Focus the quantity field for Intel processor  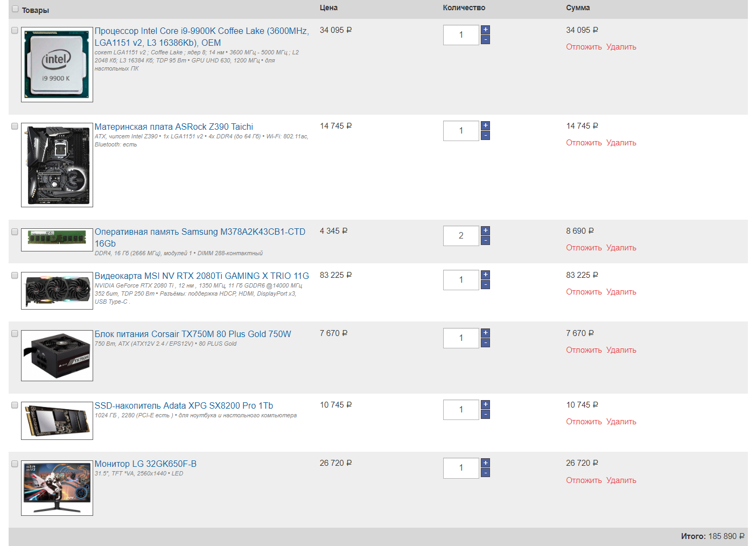461,35
